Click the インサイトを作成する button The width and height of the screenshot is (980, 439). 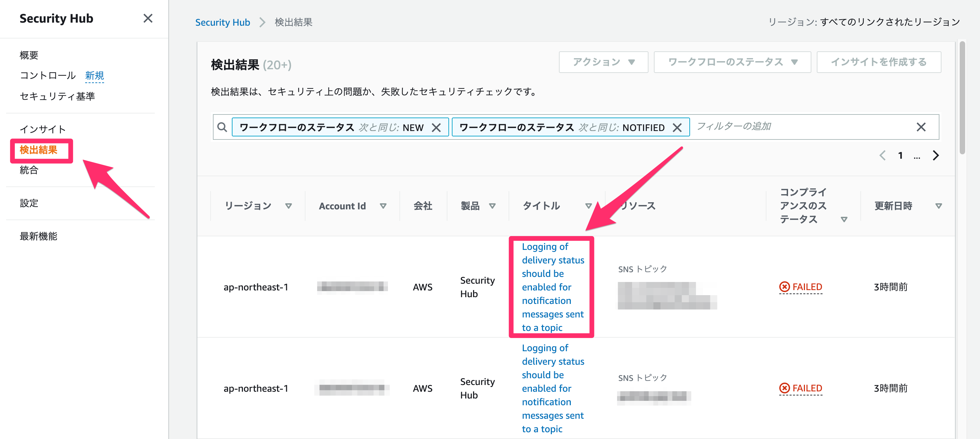(x=879, y=62)
